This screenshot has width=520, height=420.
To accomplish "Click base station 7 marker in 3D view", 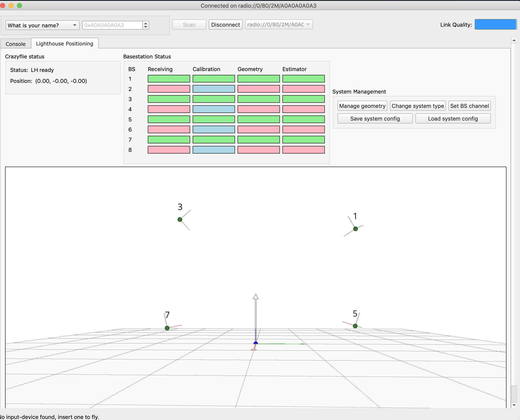I will [x=167, y=328].
